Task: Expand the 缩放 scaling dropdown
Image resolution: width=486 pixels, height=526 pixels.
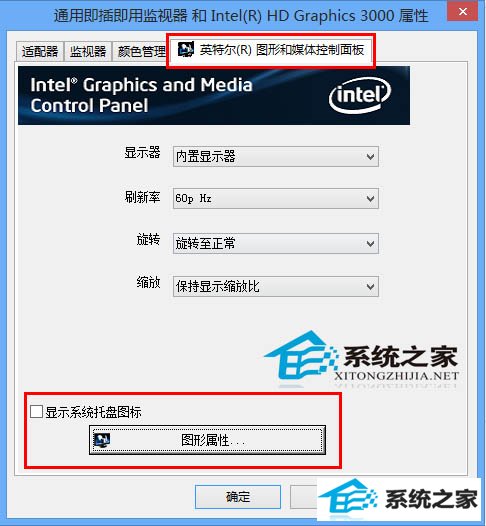Action: click(276, 286)
